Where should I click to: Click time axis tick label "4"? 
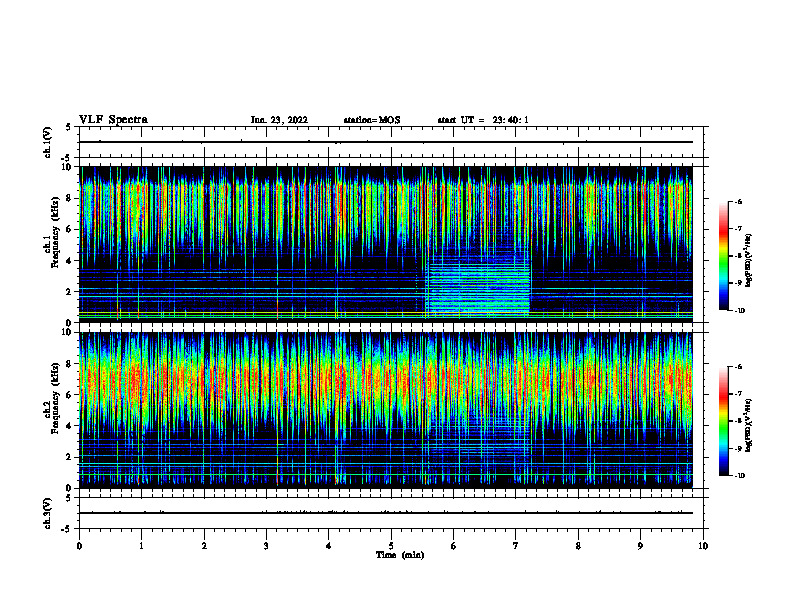(329, 546)
